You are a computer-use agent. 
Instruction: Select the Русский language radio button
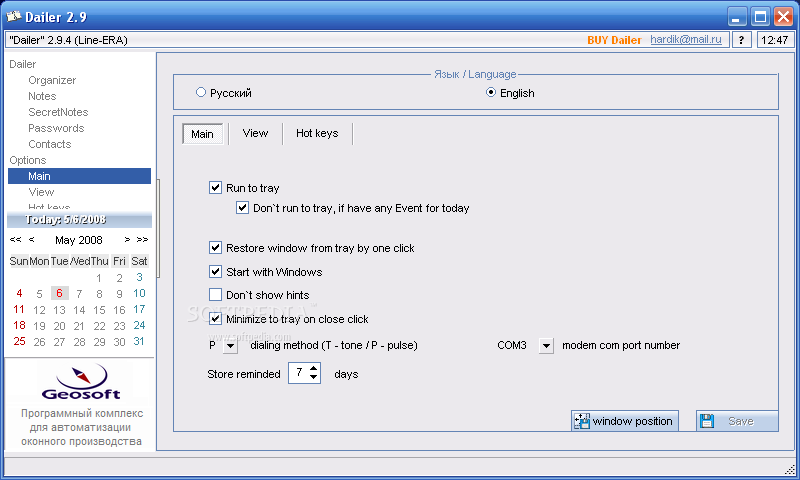point(201,92)
